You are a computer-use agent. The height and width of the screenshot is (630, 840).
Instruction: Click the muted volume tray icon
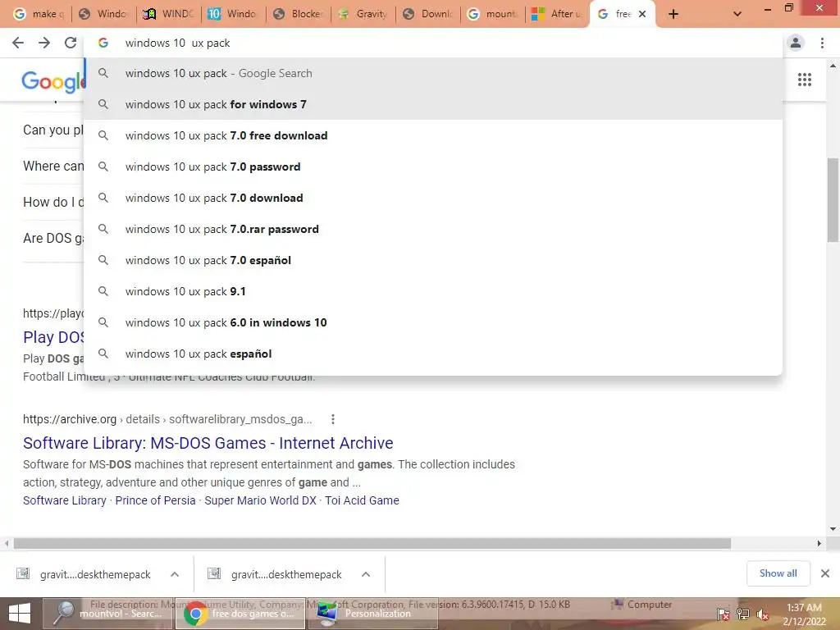point(763,614)
